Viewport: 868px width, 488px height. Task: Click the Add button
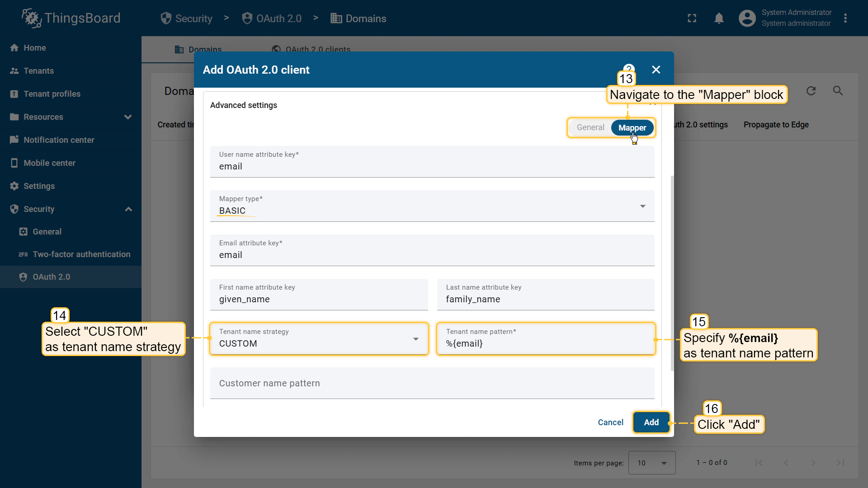click(x=651, y=422)
